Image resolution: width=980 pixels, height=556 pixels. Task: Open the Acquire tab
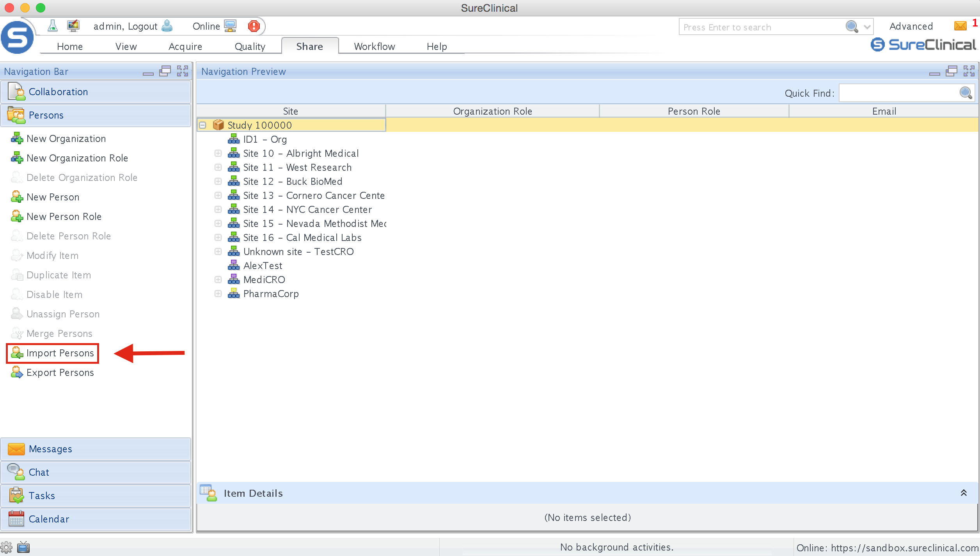[185, 46]
